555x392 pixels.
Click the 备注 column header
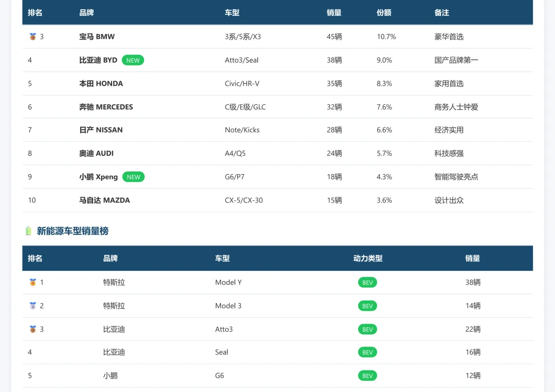442,13
